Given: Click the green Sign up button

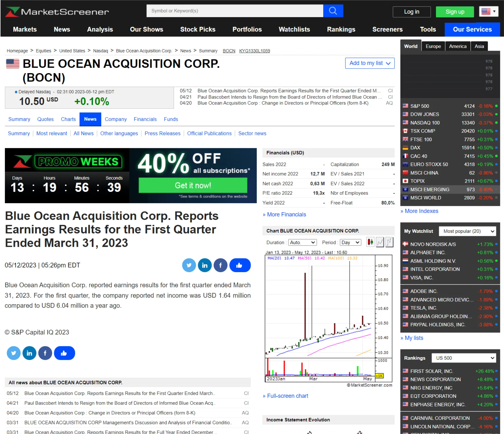Looking at the screenshot, I should click(455, 12).
